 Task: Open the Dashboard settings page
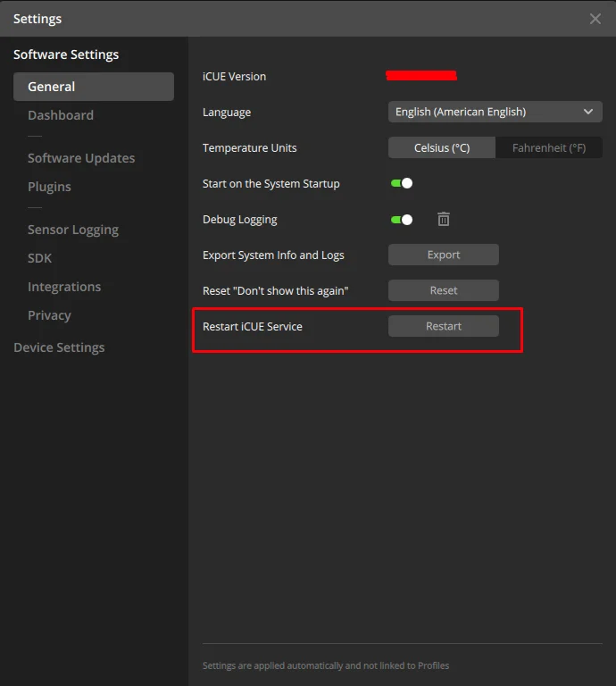click(x=61, y=115)
